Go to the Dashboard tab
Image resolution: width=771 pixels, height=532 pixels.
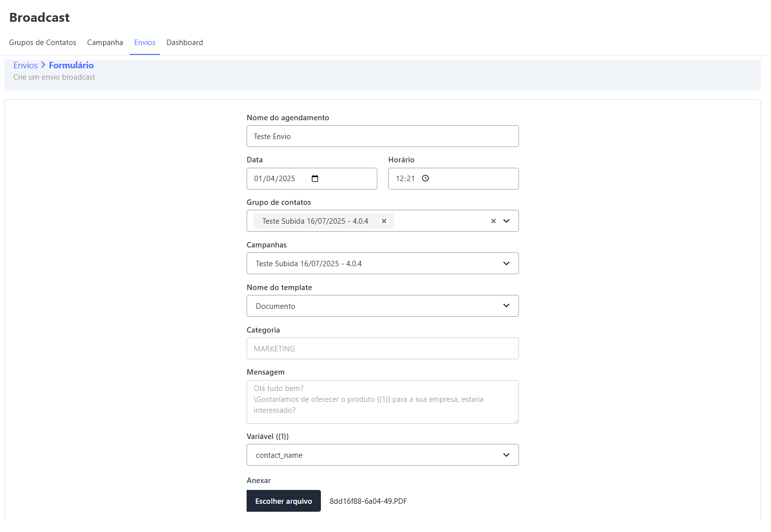[185, 43]
